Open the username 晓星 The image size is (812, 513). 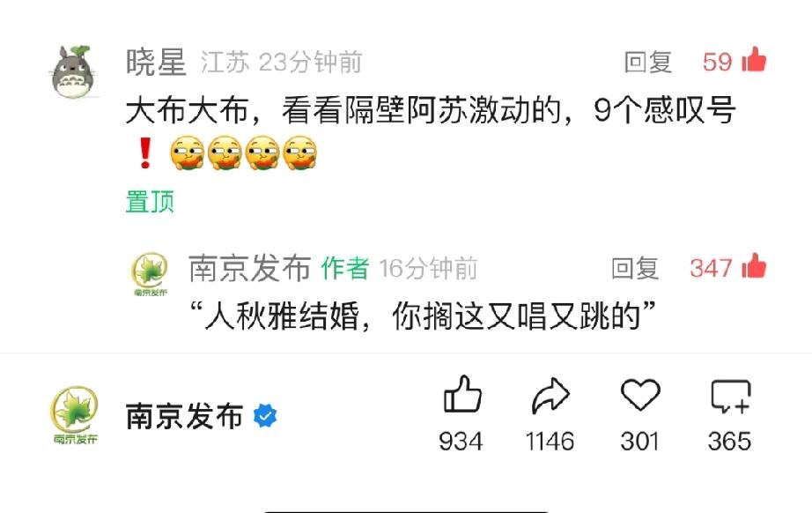(x=156, y=63)
